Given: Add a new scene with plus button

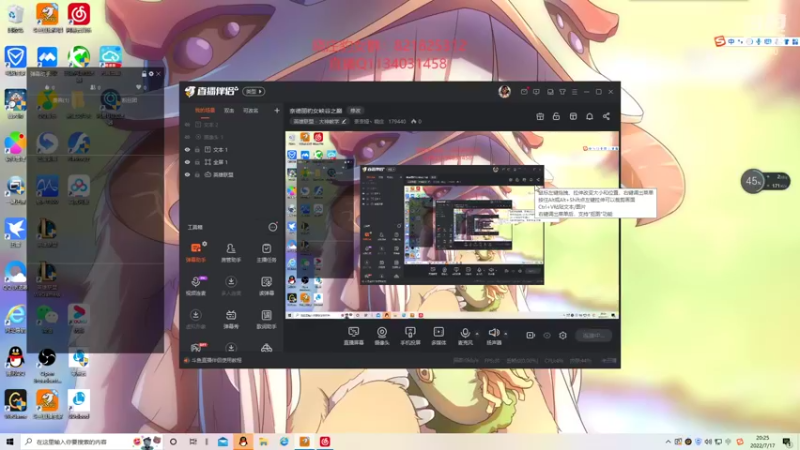Looking at the screenshot, I should pos(277,110).
